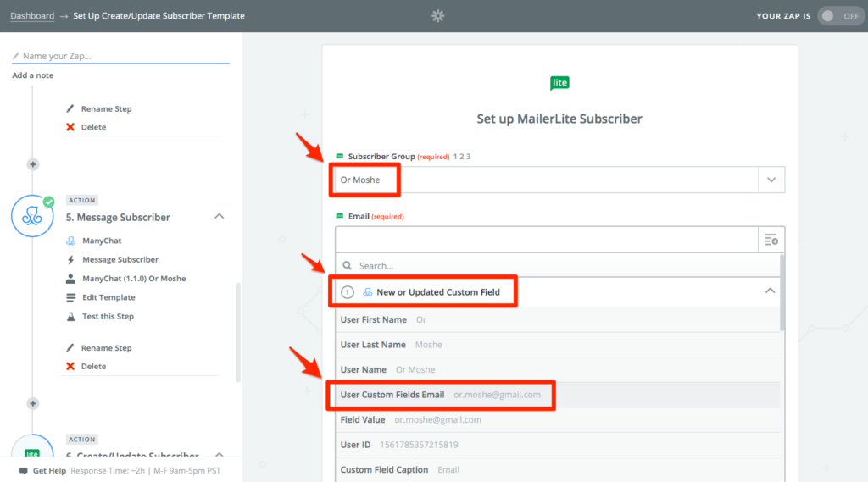Select User ID 1561785357215819
Screen dimensions: 868x482
558,445
